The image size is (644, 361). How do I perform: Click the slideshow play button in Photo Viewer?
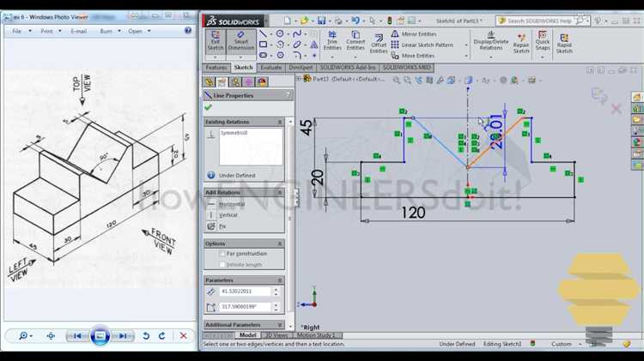[x=100, y=336]
